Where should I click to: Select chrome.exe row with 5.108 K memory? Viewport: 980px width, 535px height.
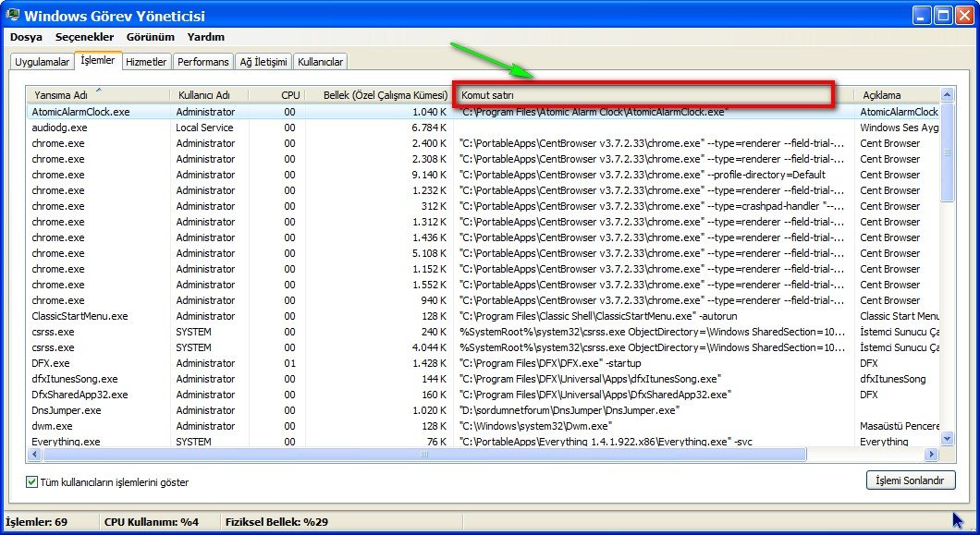pos(484,253)
